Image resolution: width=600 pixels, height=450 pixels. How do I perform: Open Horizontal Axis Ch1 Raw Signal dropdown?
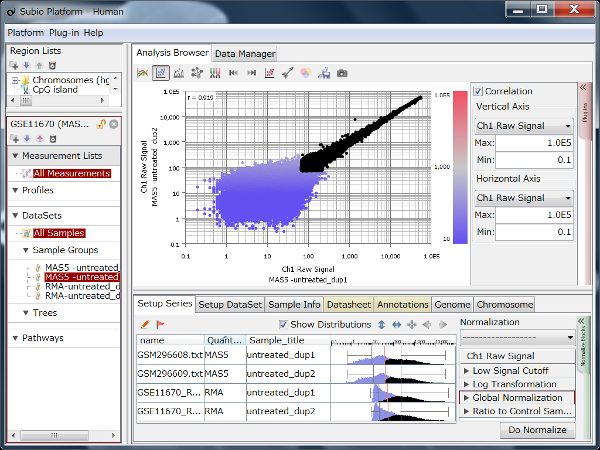point(524,198)
